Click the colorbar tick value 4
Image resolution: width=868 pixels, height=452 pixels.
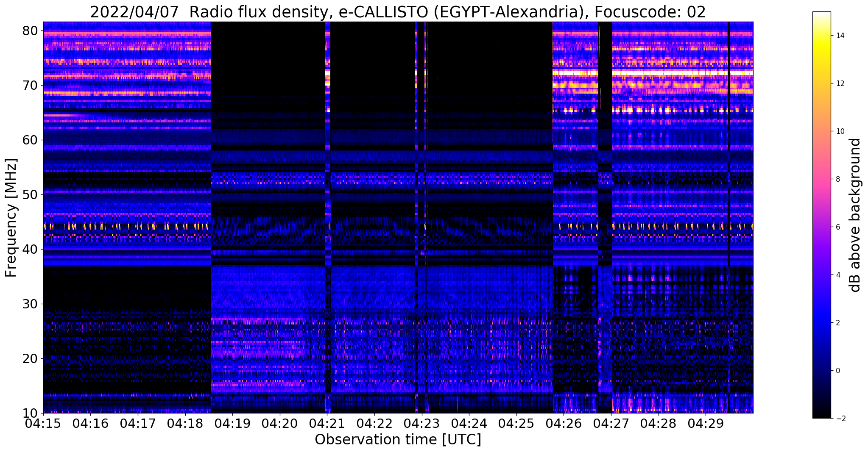tap(837, 275)
